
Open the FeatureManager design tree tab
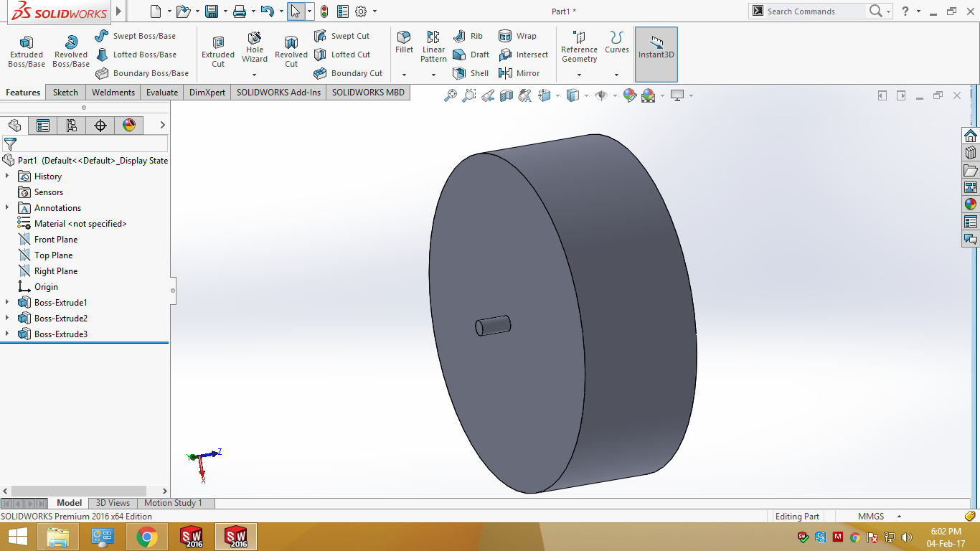(14, 126)
